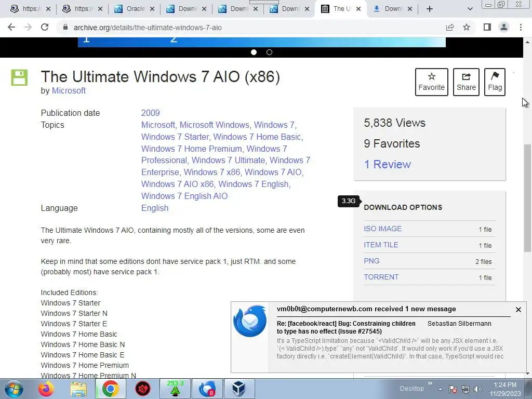Expand the Desktop toolbar chevron
532x399 pixels.
pyautogui.click(x=430, y=383)
